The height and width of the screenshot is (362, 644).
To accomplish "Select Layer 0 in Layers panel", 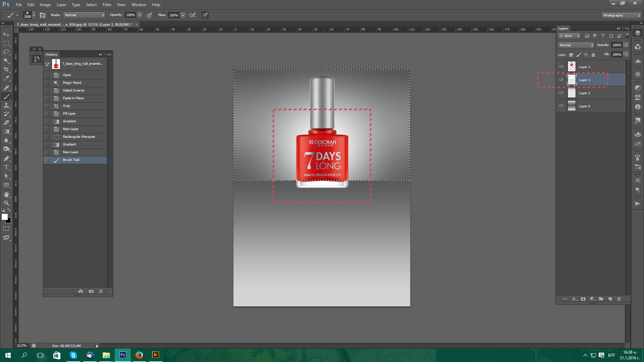I will (591, 106).
